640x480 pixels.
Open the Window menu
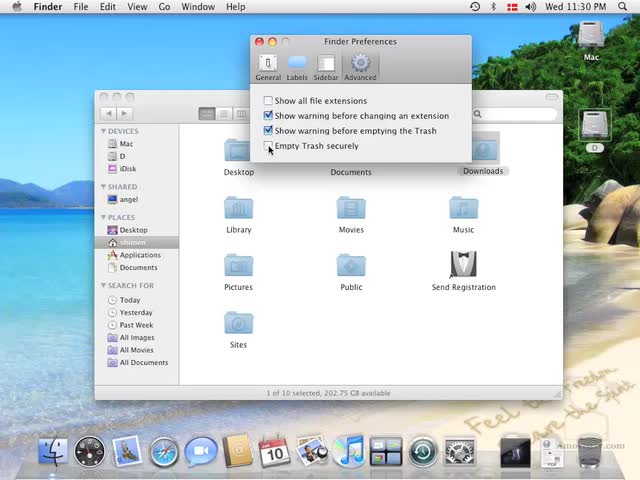(x=198, y=7)
